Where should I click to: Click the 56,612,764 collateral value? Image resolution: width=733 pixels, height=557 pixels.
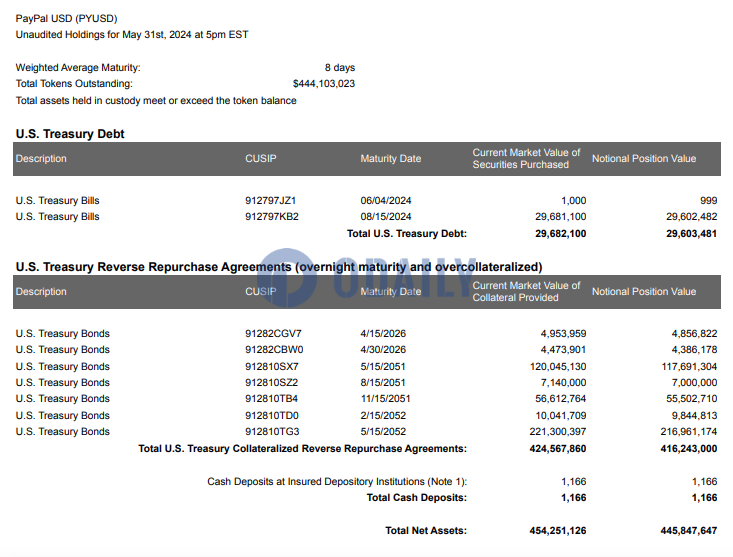561,399
